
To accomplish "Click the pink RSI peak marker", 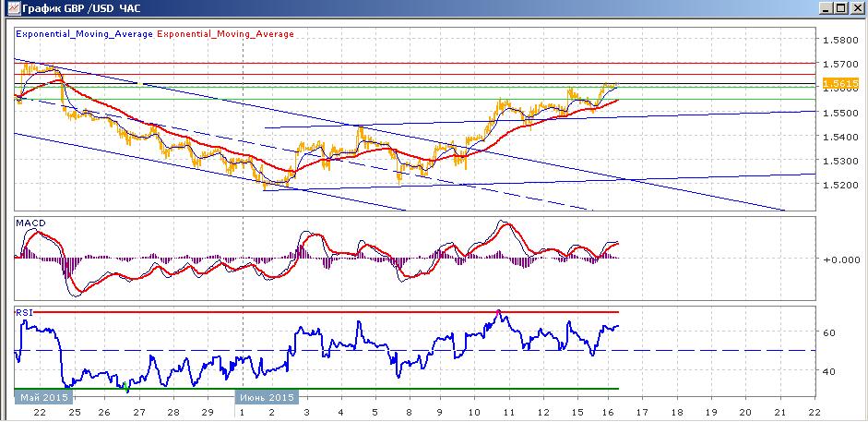I will point(498,313).
